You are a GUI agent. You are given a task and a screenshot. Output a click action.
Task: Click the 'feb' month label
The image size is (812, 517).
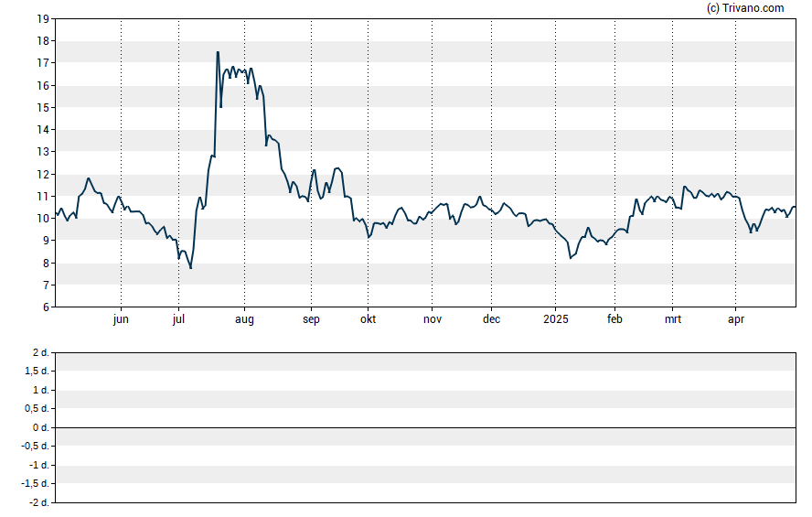click(614, 319)
